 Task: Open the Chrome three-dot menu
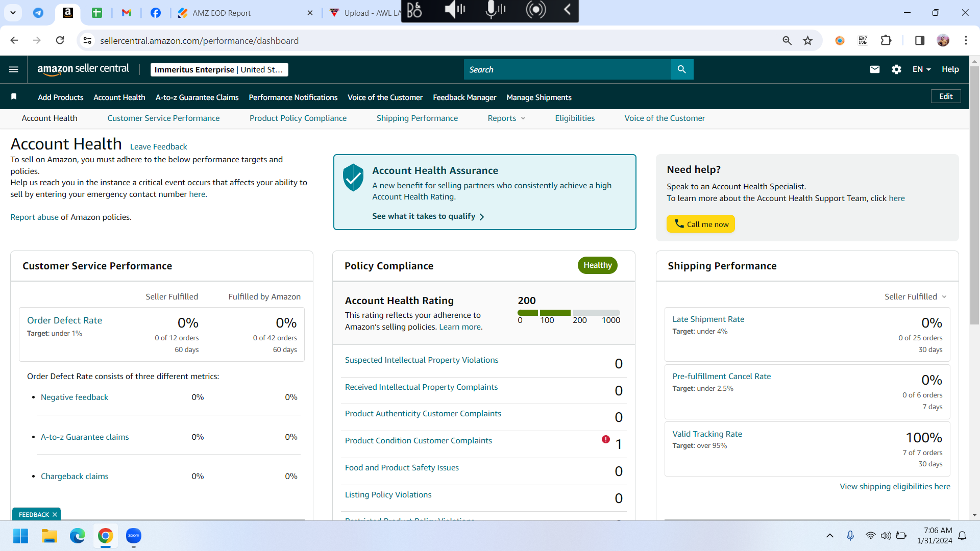pos(966,40)
